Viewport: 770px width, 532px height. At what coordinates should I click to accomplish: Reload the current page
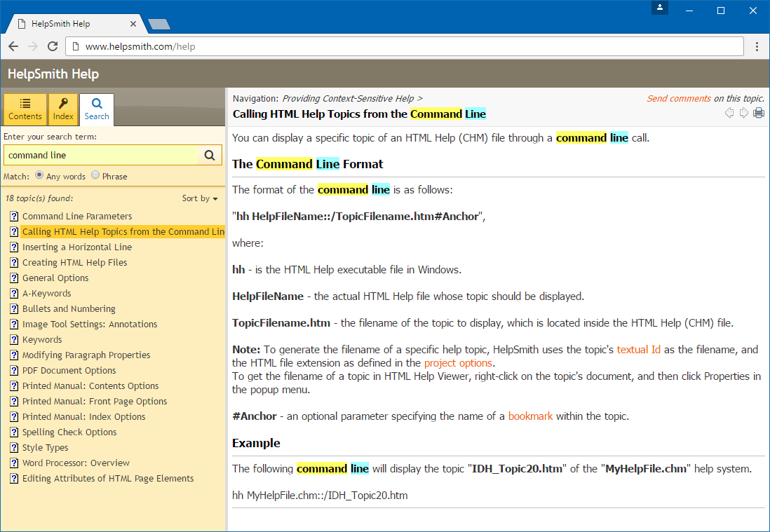tap(53, 47)
